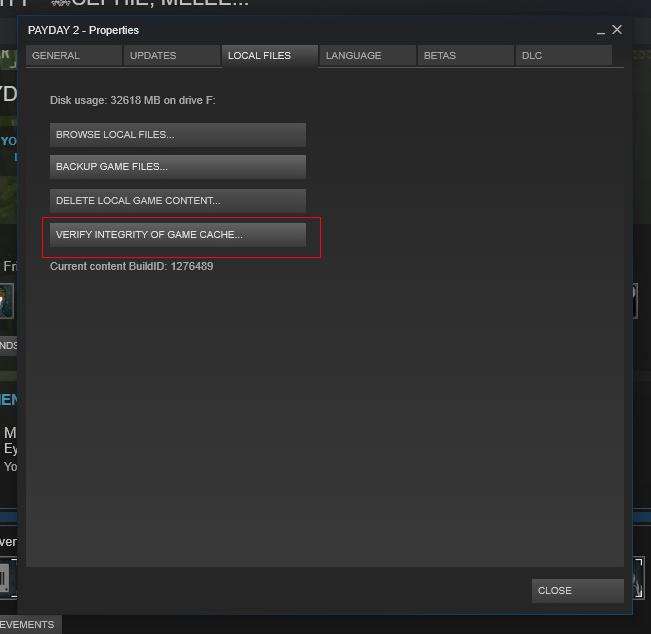651x634 pixels.
Task: Select the Disk usage 32618 MB text
Action: [x=133, y=100]
